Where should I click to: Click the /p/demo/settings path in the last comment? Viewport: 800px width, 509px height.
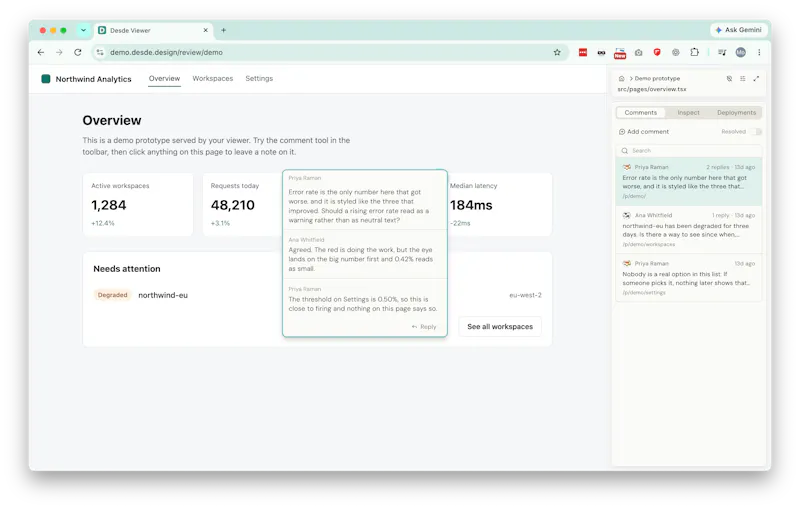point(643,293)
